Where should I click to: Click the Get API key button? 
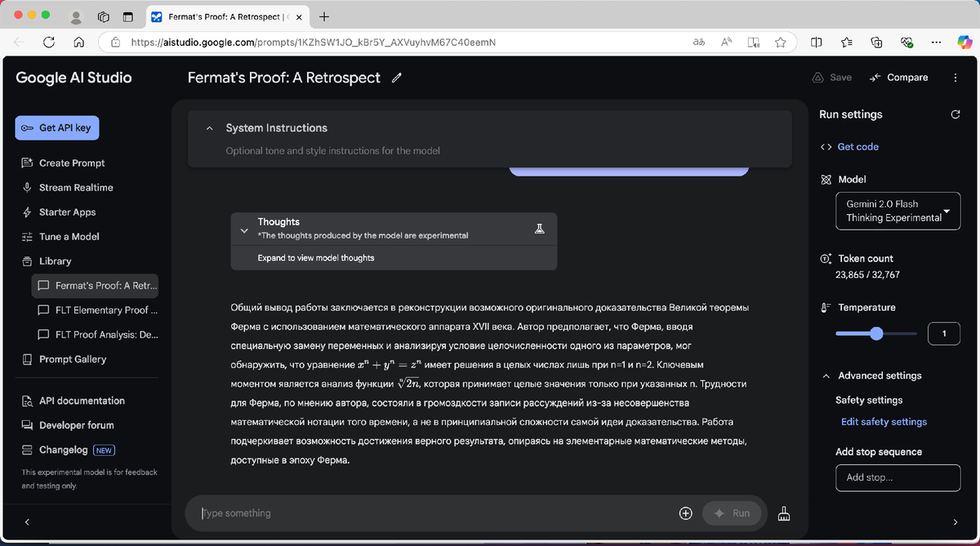[57, 128]
